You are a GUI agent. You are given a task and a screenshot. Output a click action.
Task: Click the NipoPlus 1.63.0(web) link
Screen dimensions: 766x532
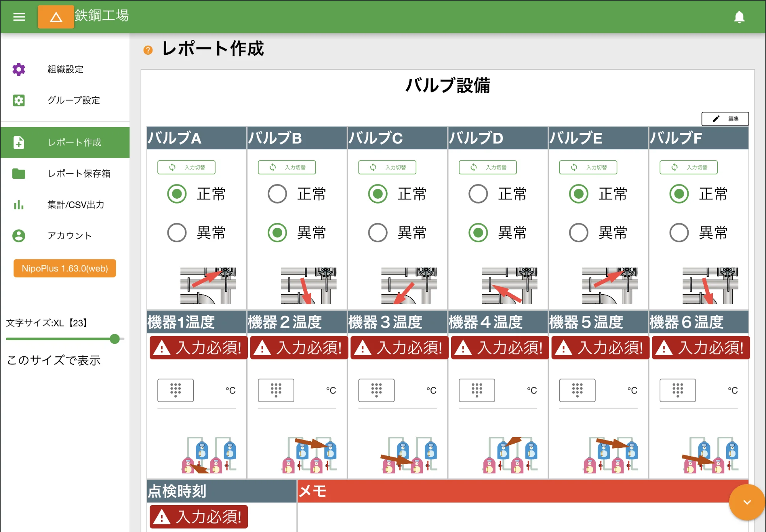point(64,268)
